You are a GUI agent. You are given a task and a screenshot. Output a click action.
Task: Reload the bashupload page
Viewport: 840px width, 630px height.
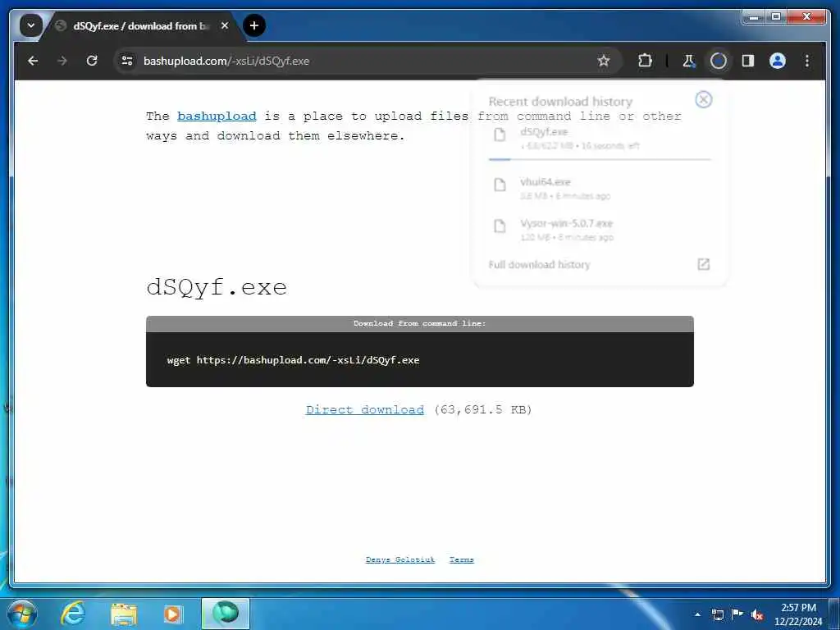(x=92, y=61)
